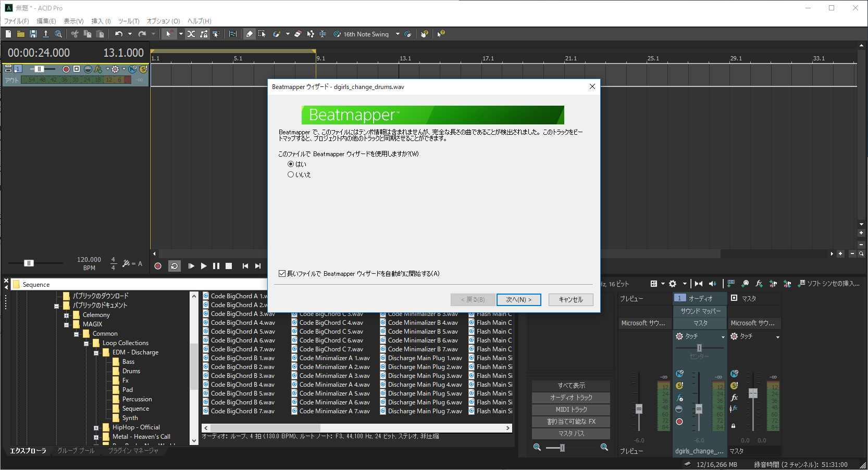This screenshot has width=868, height=470.
Task: Click the 次へ(N) > button
Action: (518, 300)
